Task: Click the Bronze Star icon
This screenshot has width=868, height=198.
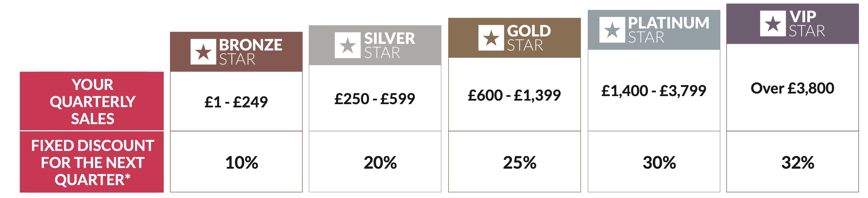Action: coord(203,52)
